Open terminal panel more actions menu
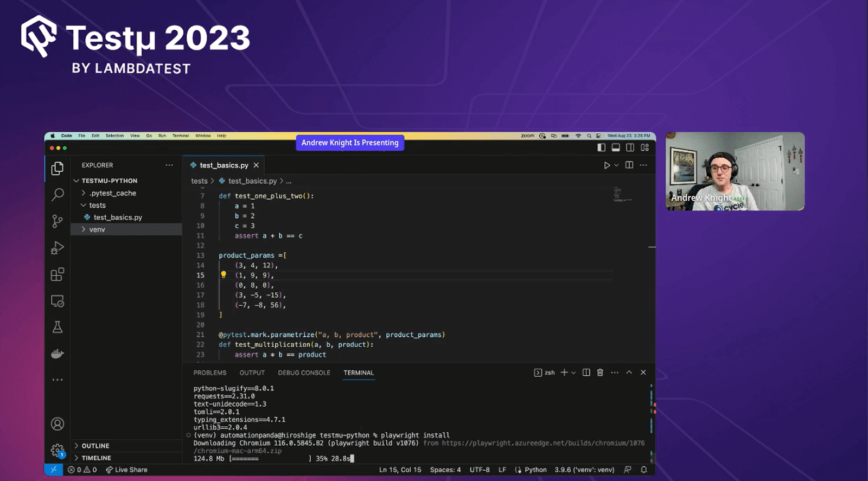Viewport: 868px width, 481px height. [615, 373]
